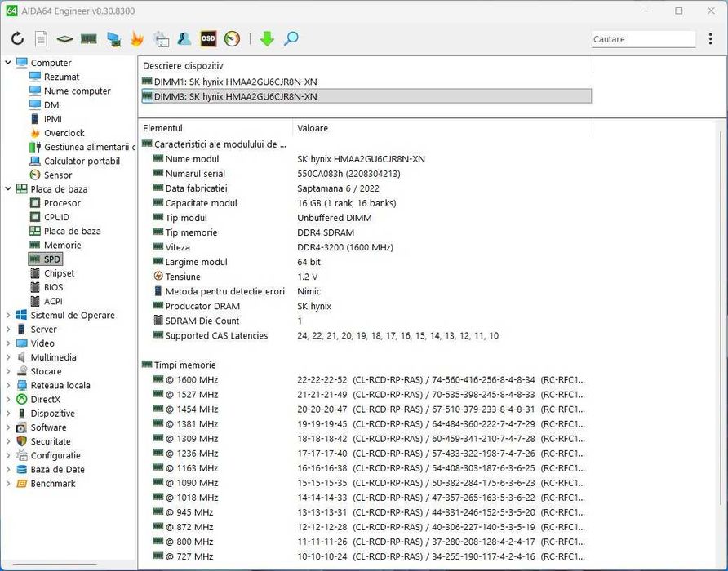Open the audit manager clipboard icon
The width and height of the screenshot is (728, 571).
[x=161, y=39]
